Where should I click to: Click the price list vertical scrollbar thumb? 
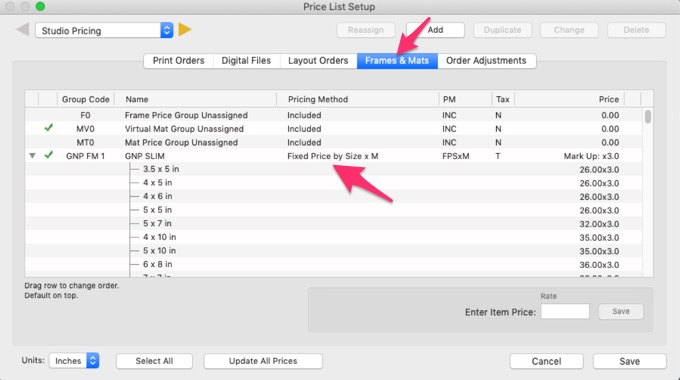tap(647, 116)
